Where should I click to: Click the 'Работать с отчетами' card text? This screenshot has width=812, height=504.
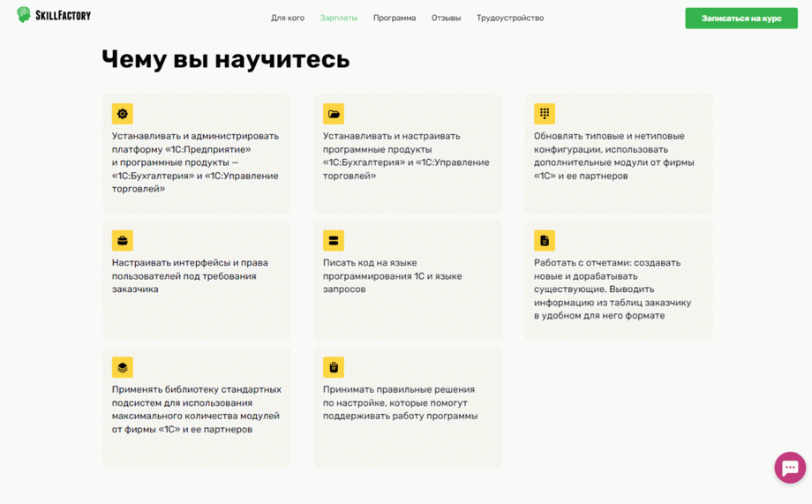click(613, 289)
